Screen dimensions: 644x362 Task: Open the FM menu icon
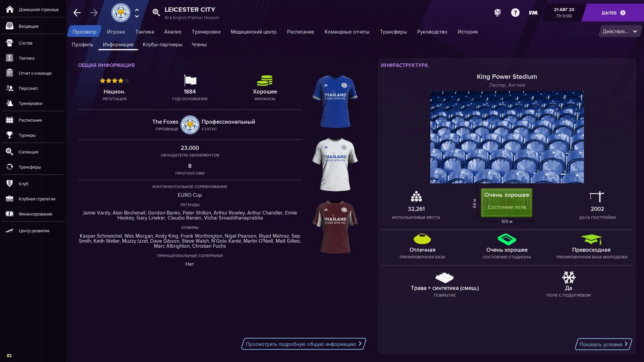533,13
